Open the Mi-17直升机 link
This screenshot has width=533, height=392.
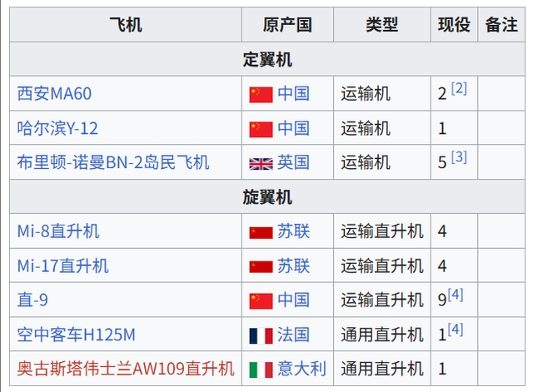(63, 265)
